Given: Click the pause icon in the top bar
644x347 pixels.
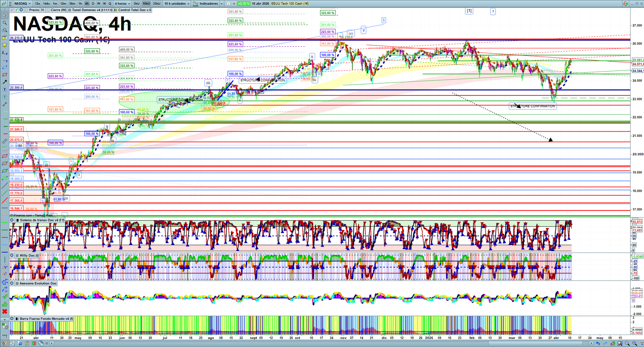Looking at the screenshot, I should tap(228, 4).
